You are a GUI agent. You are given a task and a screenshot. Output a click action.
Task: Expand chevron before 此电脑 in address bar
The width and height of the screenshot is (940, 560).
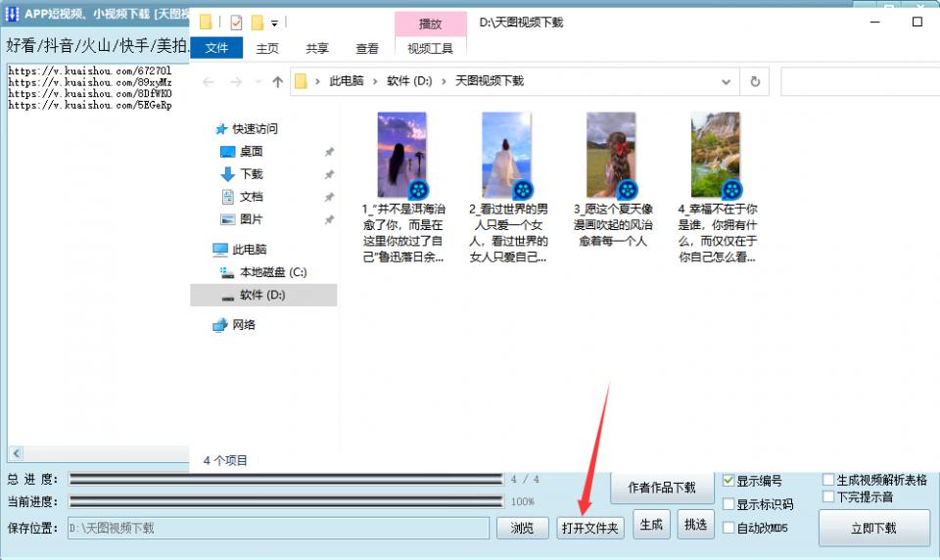[317, 81]
